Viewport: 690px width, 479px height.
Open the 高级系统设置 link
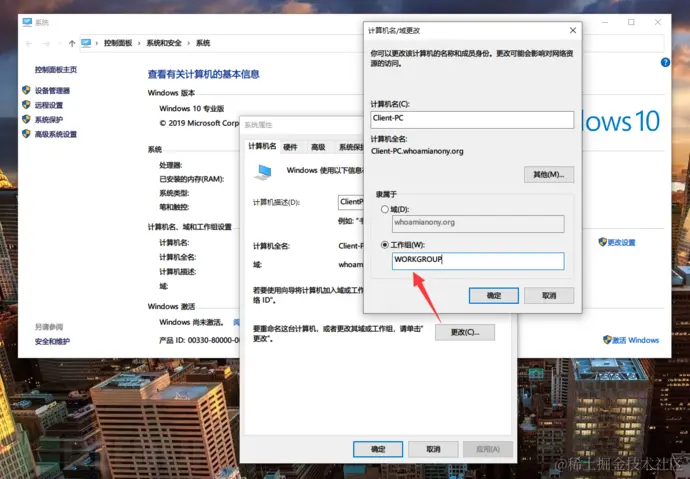[56, 134]
